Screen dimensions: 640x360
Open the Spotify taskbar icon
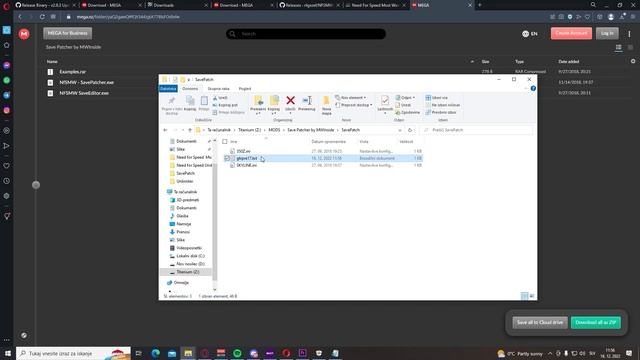237,353
